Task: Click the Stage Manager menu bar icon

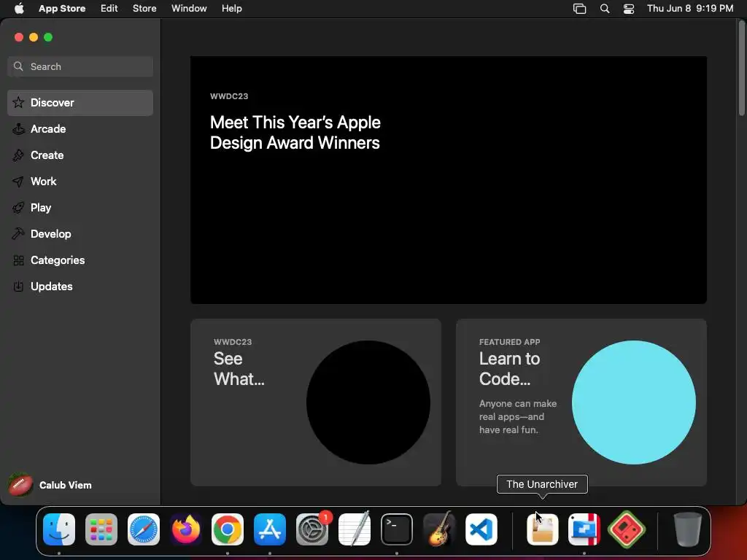Action: coord(579,9)
